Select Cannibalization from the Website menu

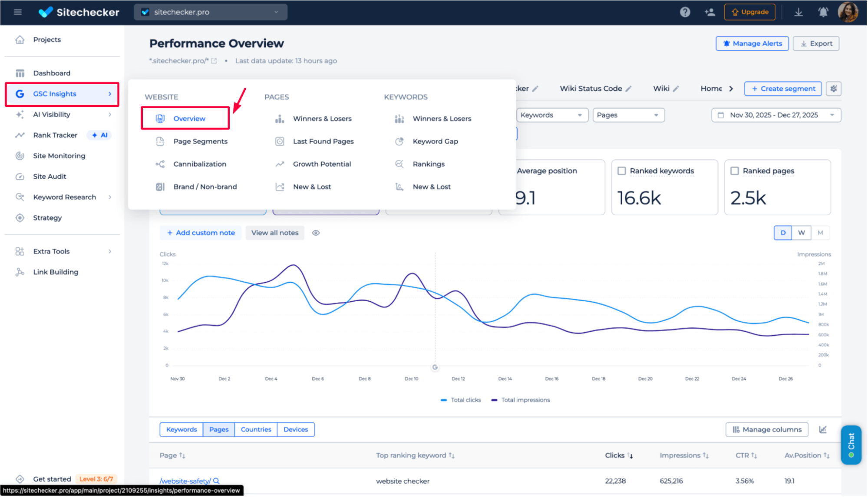[200, 164]
